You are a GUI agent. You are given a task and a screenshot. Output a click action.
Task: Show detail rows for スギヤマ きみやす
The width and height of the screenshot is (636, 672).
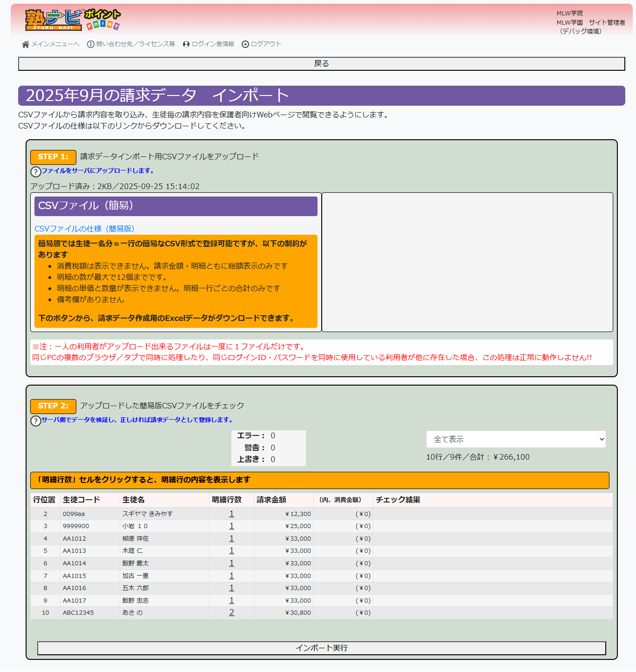tap(231, 513)
